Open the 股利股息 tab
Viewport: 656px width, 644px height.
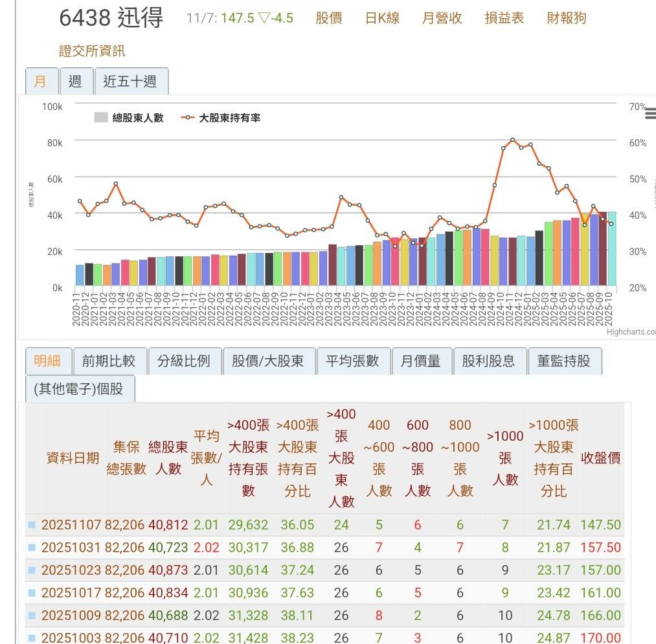pos(490,361)
